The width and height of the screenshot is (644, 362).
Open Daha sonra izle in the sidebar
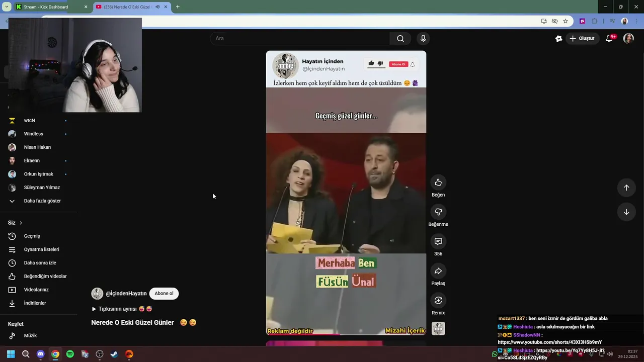(38, 263)
